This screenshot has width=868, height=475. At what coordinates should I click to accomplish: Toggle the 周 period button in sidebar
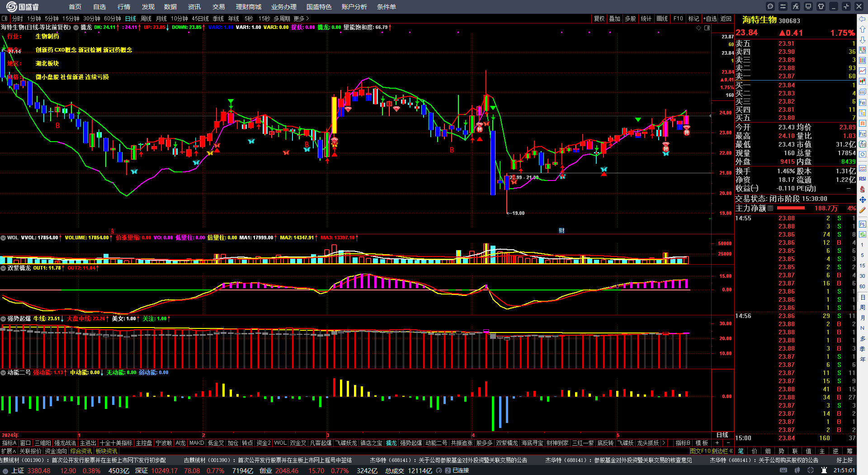tap(863, 308)
